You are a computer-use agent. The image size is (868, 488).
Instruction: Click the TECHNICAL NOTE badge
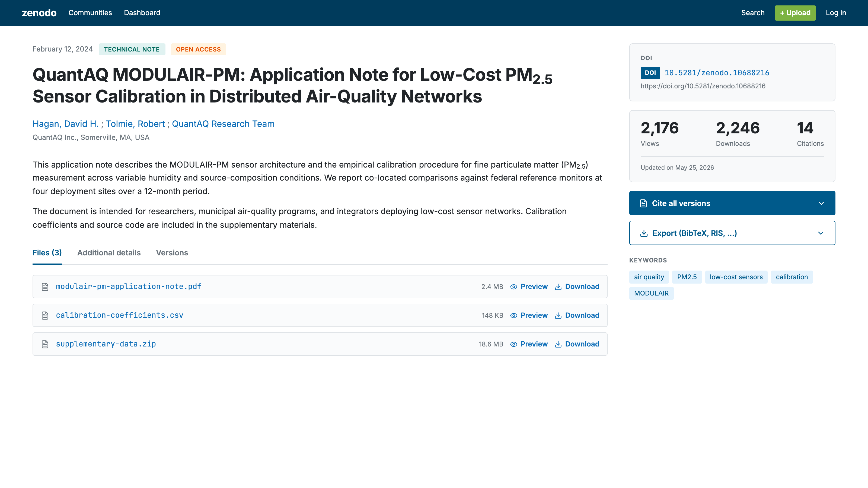(132, 49)
